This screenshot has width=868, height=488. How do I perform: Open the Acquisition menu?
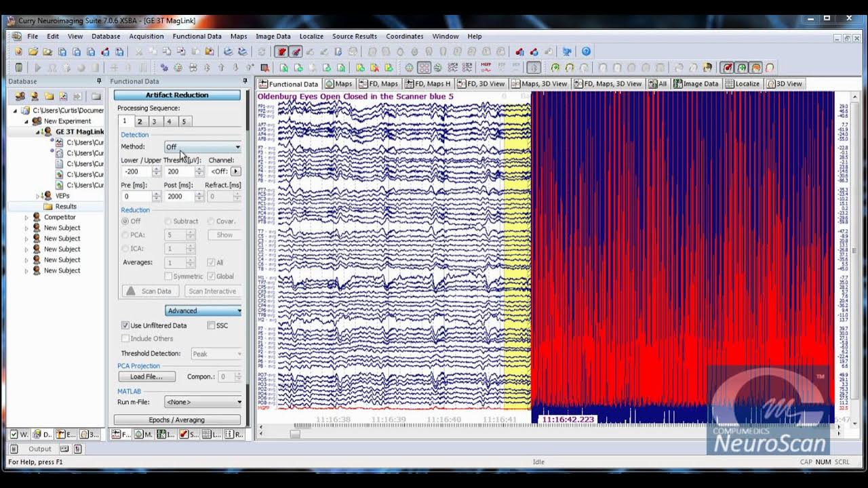coord(146,36)
